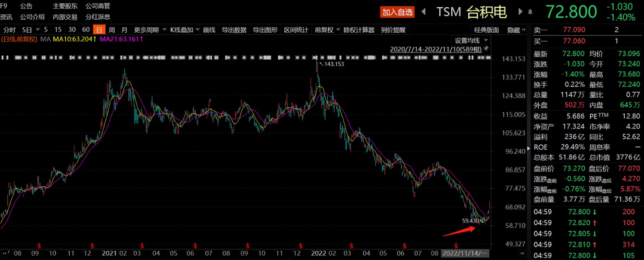
Task: Click the 盘后价 value 77.070
Action: [x=629, y=169]
